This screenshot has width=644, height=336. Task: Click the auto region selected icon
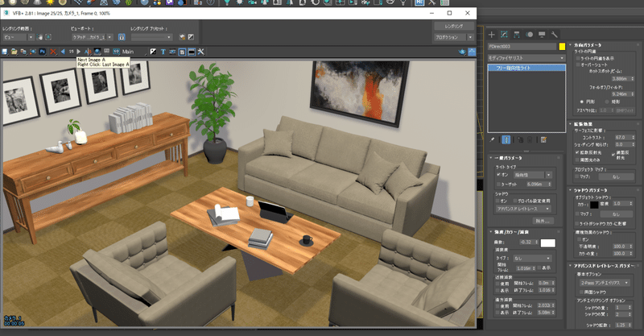pos(48,37)
